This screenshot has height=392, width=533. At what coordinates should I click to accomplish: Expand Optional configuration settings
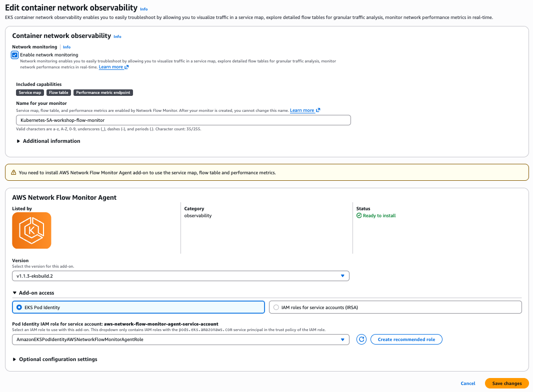tap(54, 359)
